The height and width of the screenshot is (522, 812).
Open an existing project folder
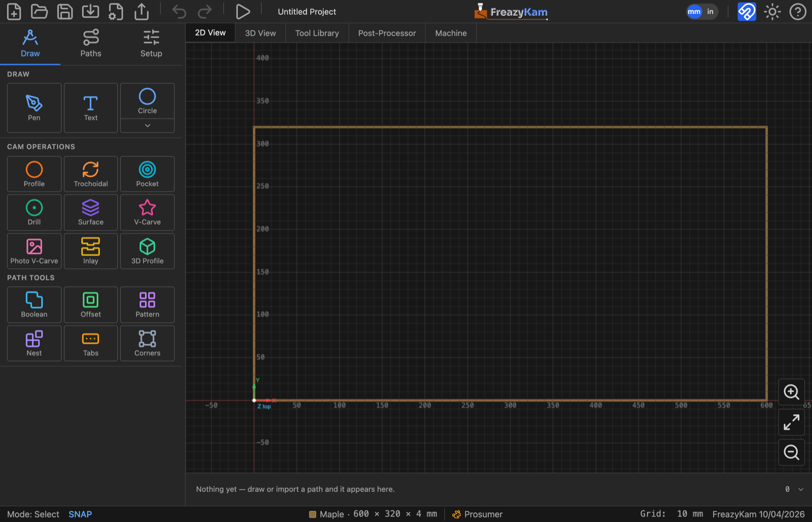point(39,12)
